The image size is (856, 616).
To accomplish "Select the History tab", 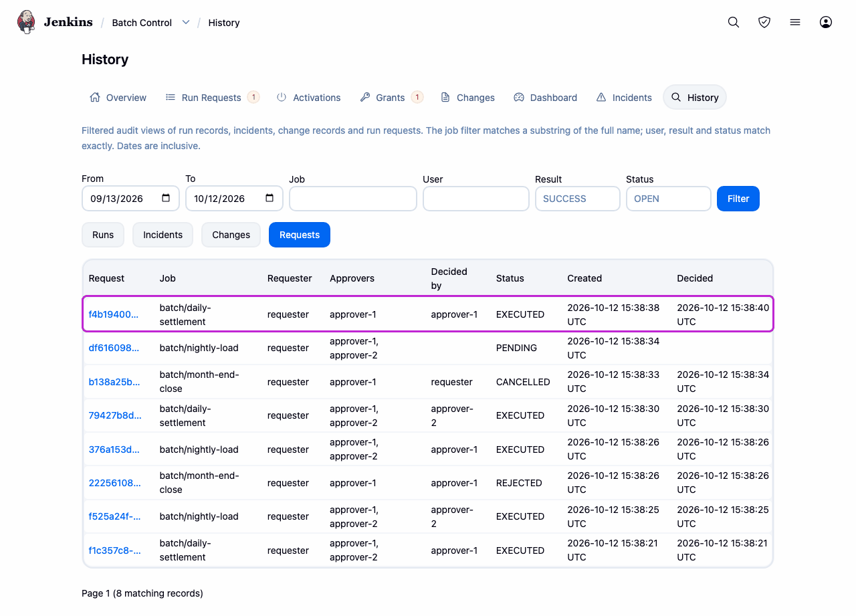I will (x=695, y=98).
